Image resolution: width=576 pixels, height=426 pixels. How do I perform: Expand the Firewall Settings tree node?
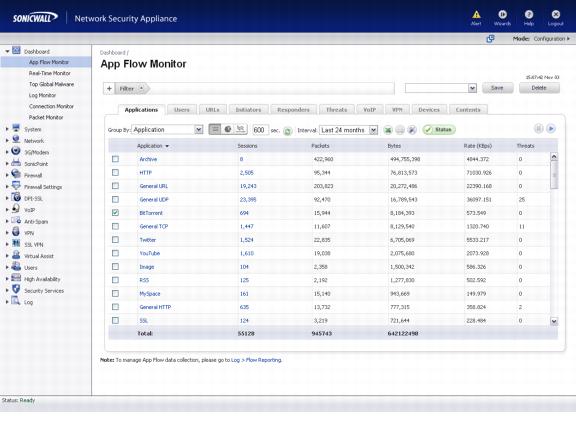[7, 187]
